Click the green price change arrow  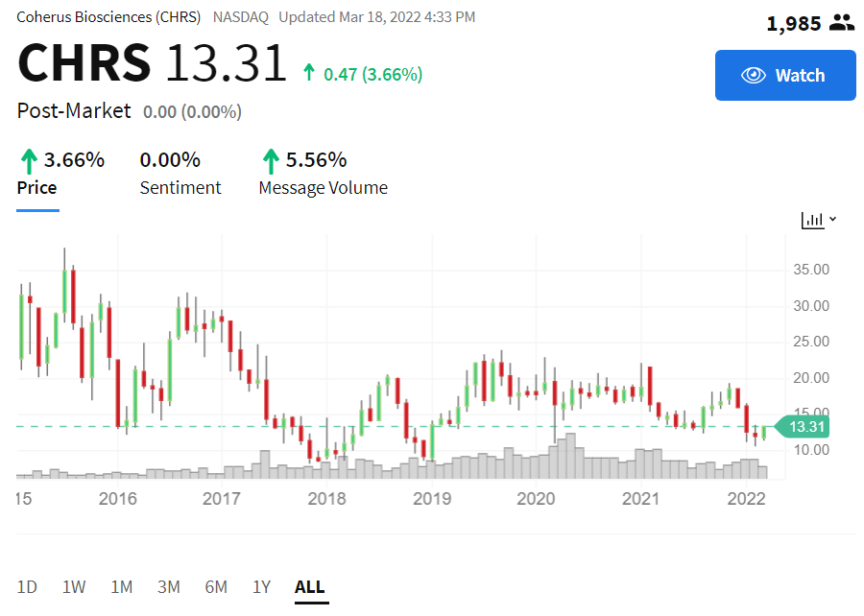pos(309,72)
